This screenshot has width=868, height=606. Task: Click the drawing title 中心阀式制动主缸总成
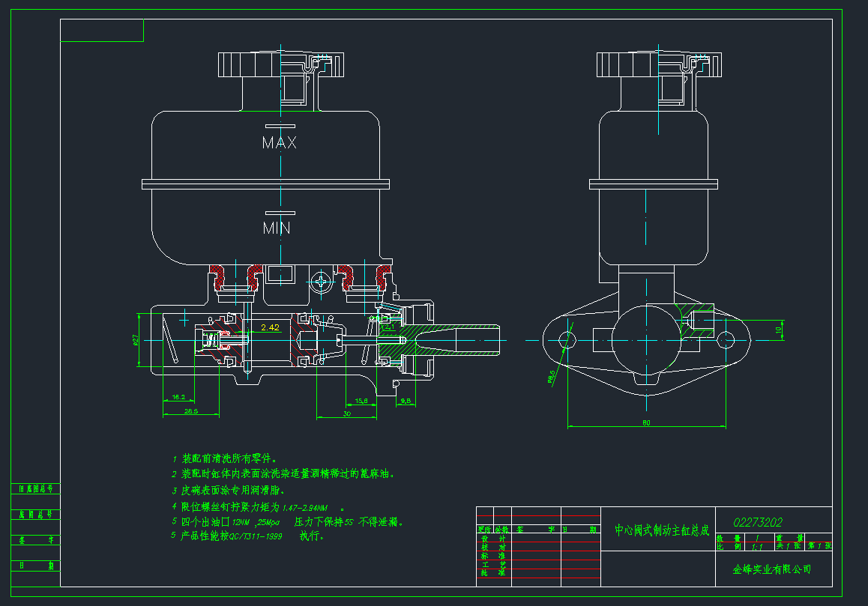(x=661, y=530)
